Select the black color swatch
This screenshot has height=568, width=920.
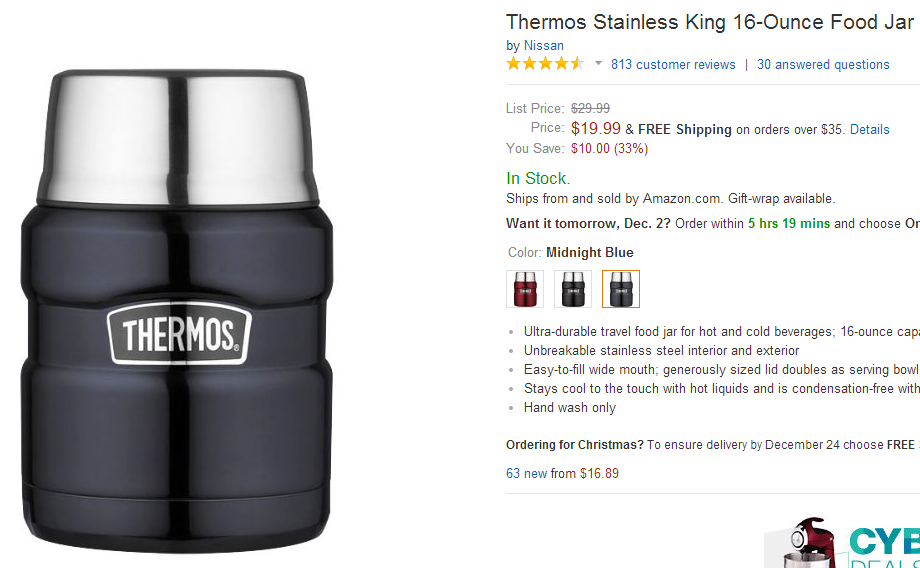tap(573, 288)
